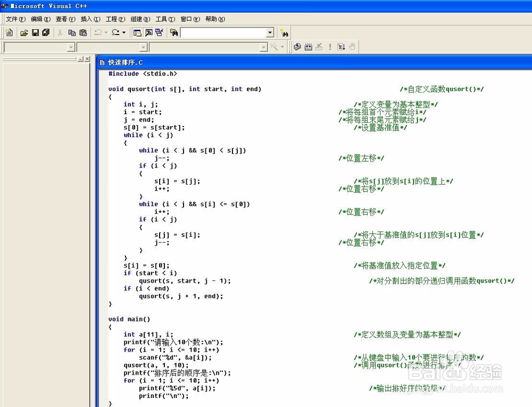This screenshot has height=407, width=532.
Task: Open the 帮助(H) menu
Action: 215,19
